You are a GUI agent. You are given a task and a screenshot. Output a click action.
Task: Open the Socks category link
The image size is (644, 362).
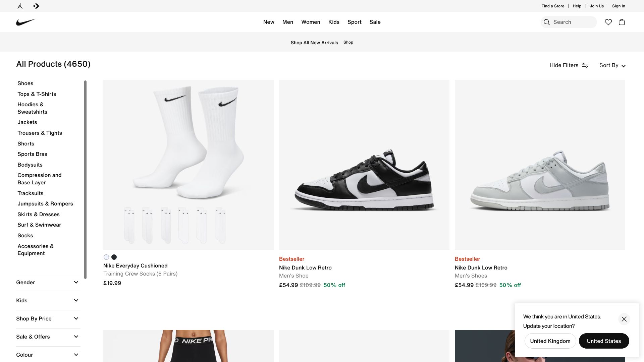[x=25, y=236]
